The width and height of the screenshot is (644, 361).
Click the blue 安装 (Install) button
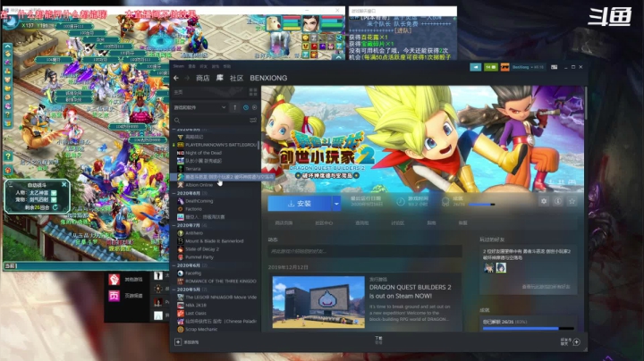click(300, 204)
